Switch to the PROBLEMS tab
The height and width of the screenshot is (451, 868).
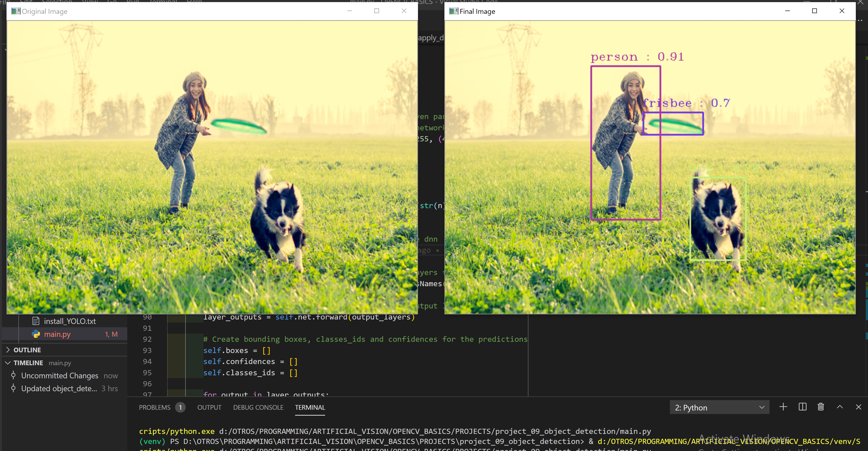click(x=155, y=408)
